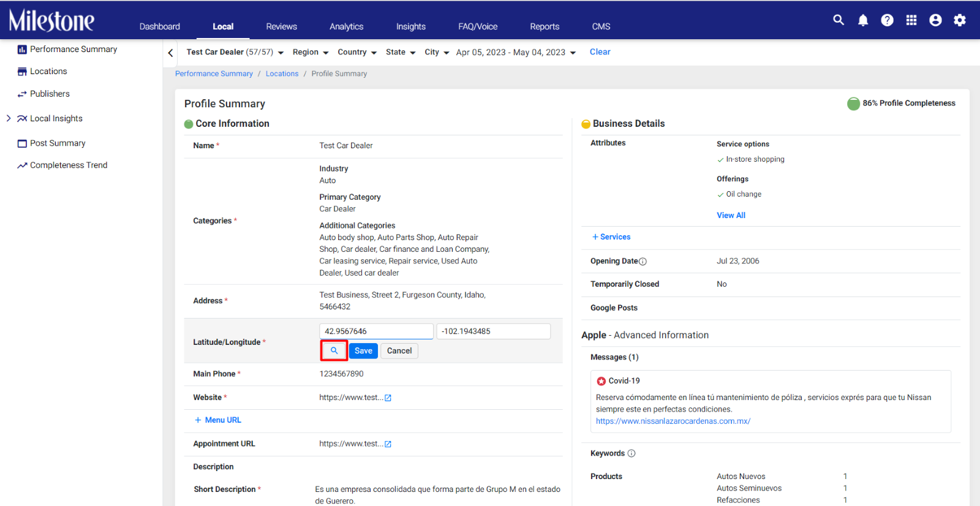Open Local Insights in sidebar
Viewport: 980px width, 506px height.
point(56,119)
